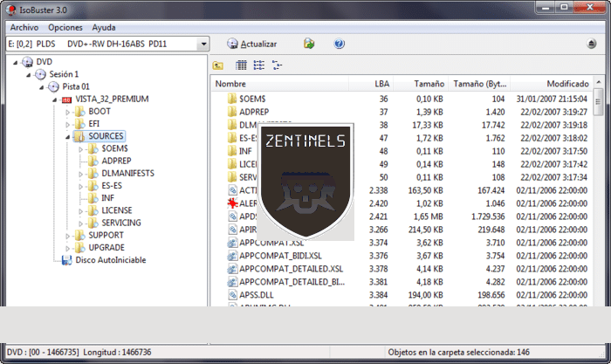611x364 pixels.
Task: Select the APPCOMPAT_BIDI.XSL file icon
Action: click(x=232, y=256)
